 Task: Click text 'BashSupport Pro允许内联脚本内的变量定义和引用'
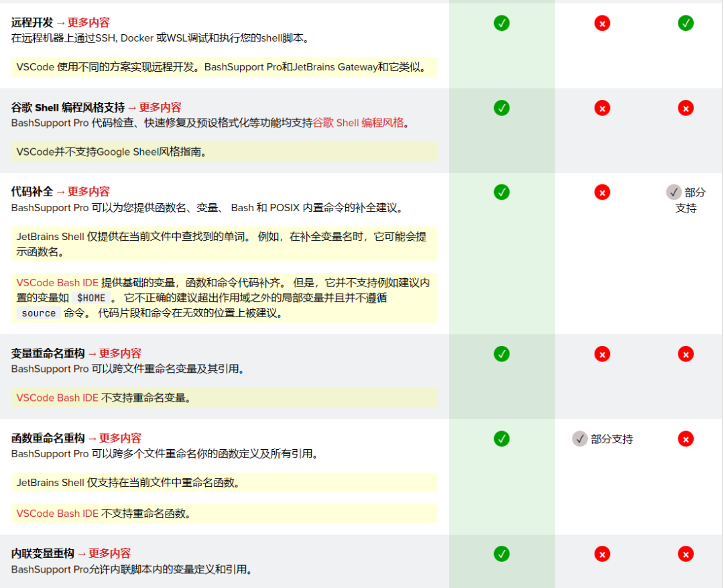click(132, 569)
